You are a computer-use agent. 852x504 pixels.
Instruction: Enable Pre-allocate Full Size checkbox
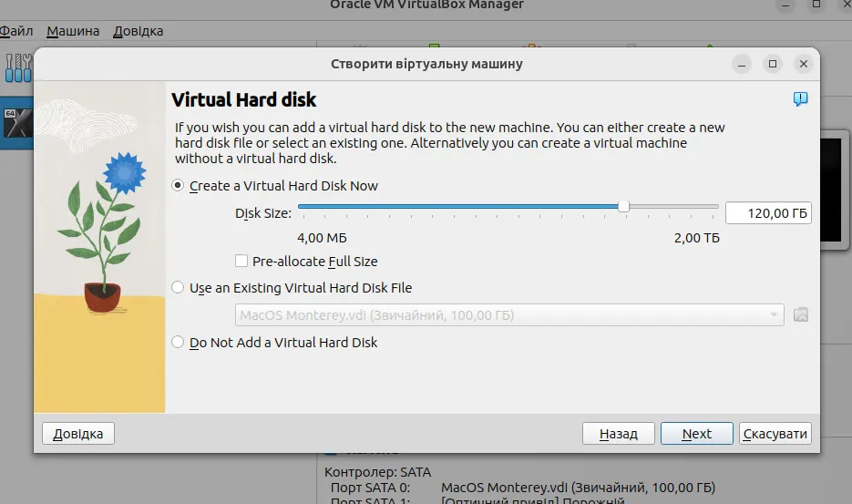pyautogui.click(x=241, y=261)
